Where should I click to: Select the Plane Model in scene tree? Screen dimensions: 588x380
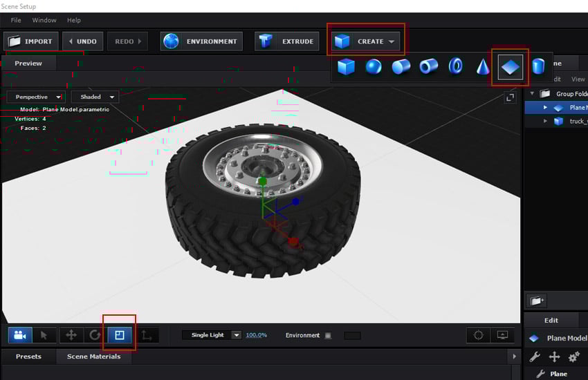[555, 108]
